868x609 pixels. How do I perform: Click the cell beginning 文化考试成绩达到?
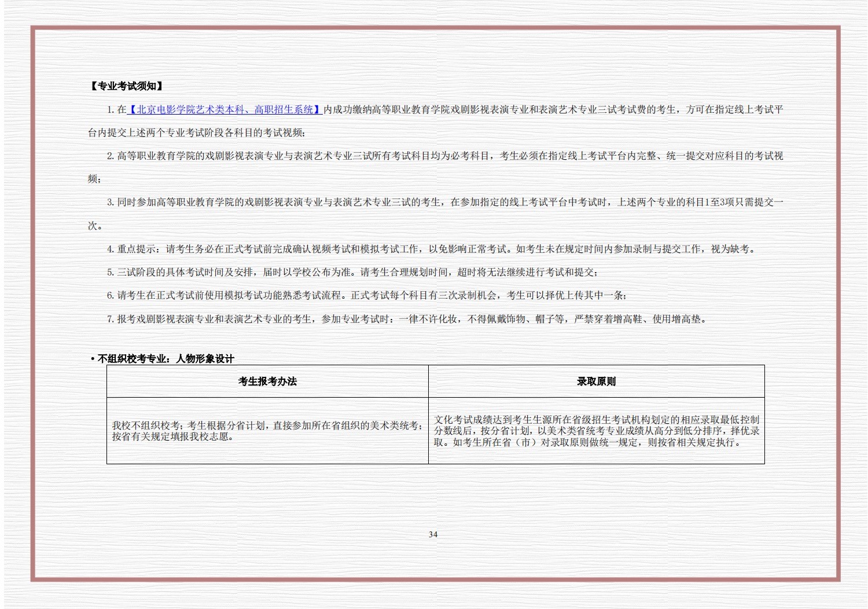[x=596, y=431]
